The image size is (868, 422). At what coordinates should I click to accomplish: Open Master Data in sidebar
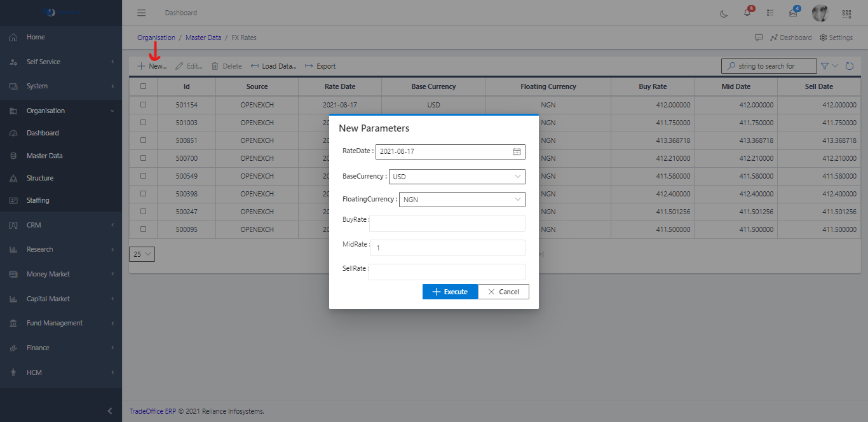44,156
